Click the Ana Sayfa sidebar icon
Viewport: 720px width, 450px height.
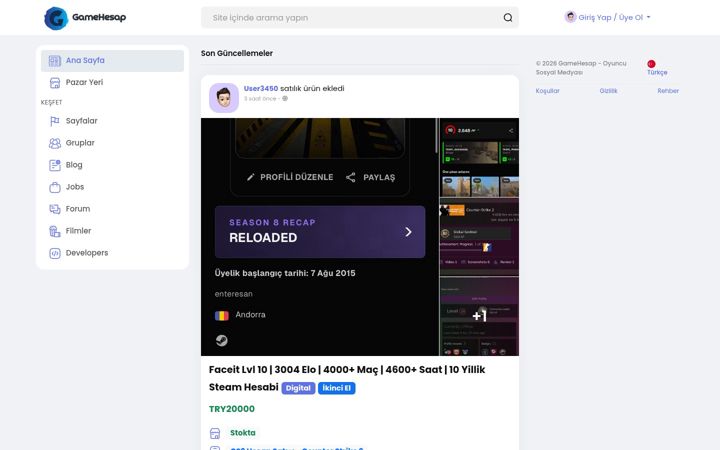[x=55, y=61]
